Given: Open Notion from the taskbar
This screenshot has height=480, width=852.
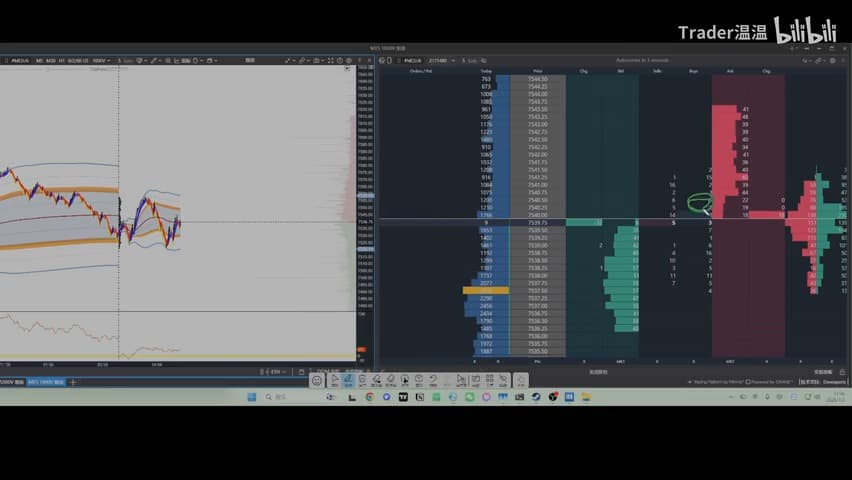Looking at the screenshot, I should coord(419,397).
